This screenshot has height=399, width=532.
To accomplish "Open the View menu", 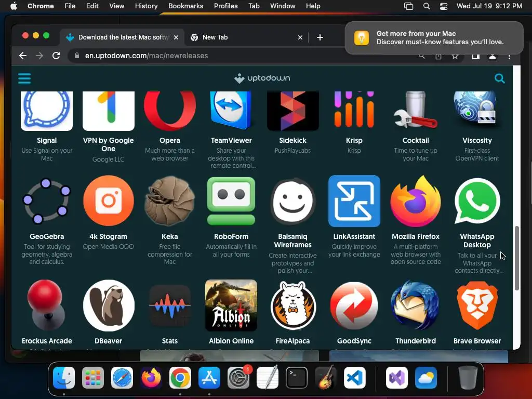I will pyautogui.click(x=116, y=6).
